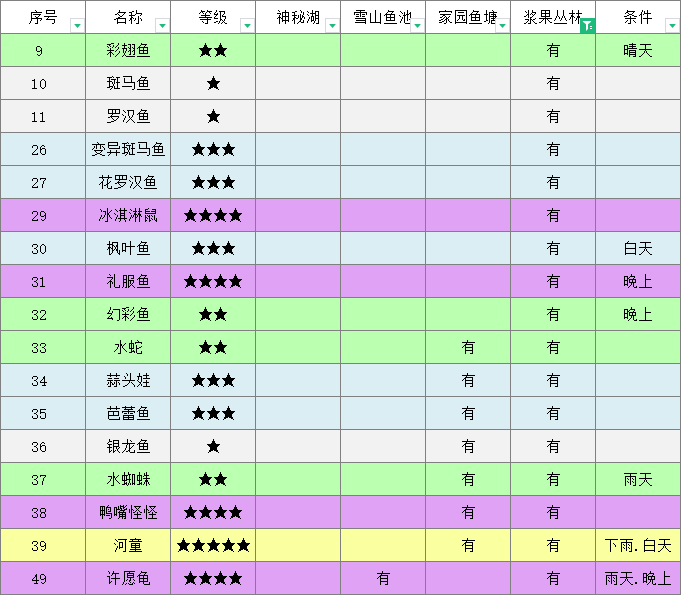This screenshot has height=595, width=681.
Task: Click the 晴天 condition cell for 彩翅鱼
Action: pyautogui.click(x=638, y=50)
